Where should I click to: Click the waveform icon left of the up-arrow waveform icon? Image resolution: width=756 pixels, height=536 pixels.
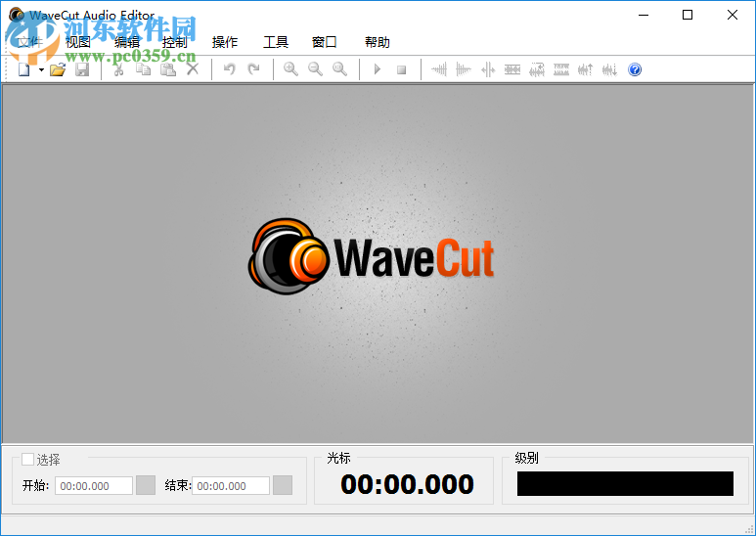coord(561,69)
